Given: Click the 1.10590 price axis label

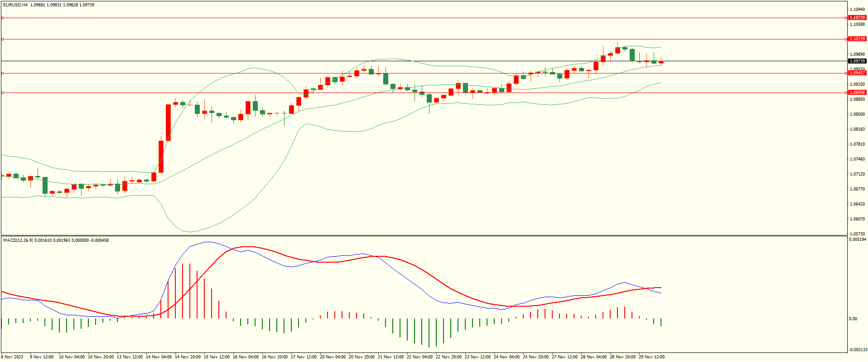Looking at the screenshot, I should tap(857, 24).
